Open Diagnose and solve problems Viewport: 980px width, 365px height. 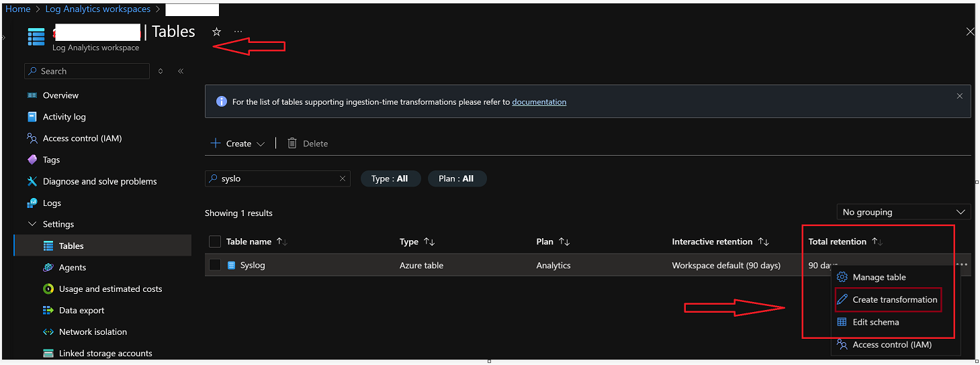coord(99,181)
